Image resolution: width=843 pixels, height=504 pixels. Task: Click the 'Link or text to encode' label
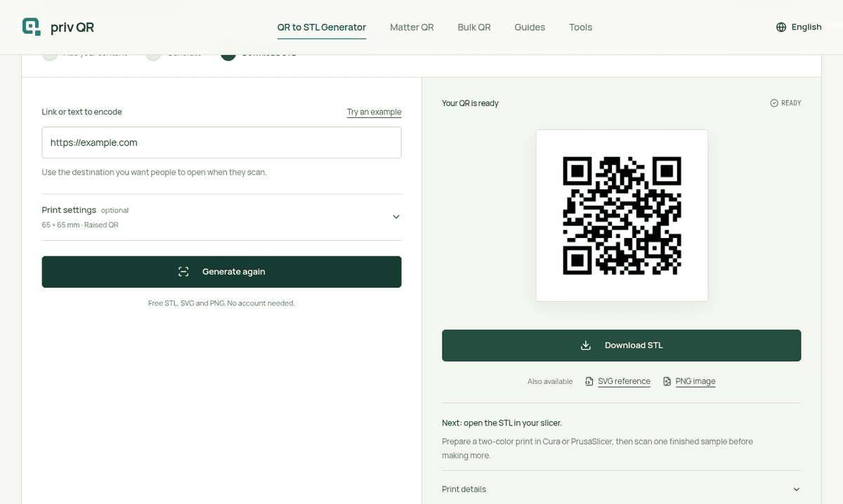pos(81,112)
